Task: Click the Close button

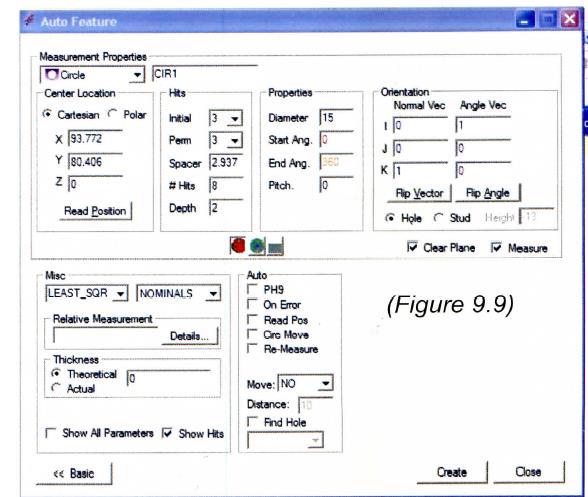Action: tap(528, 472)
